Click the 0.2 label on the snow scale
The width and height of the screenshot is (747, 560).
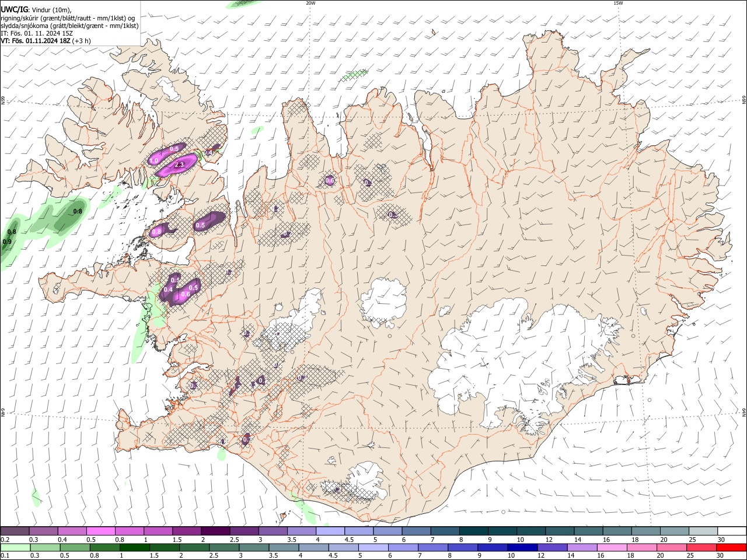click(5, 540)
